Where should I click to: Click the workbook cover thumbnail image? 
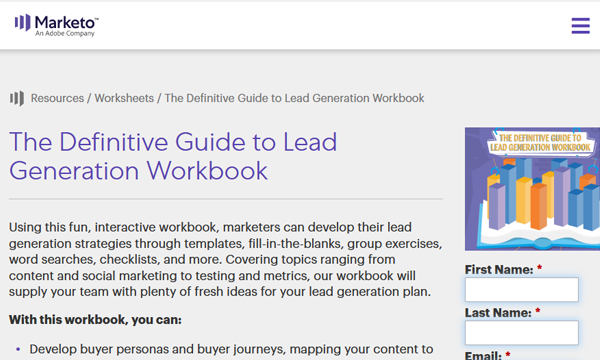(x=532, y=189)
